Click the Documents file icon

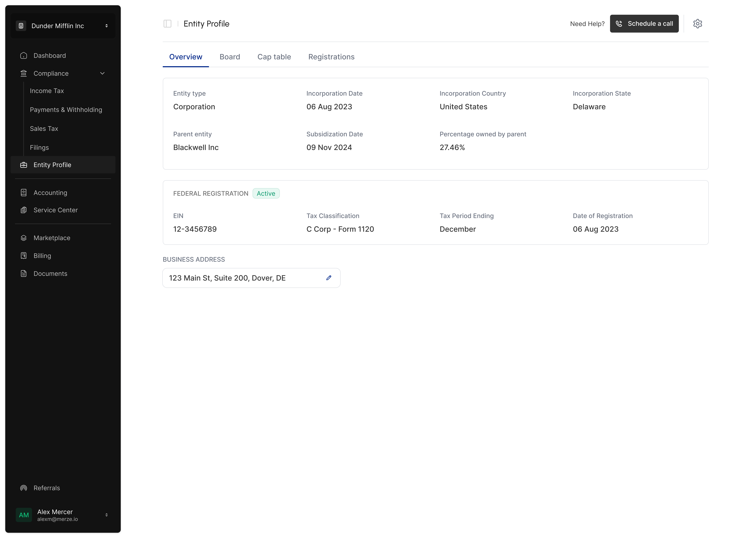[x=23, y=274]
